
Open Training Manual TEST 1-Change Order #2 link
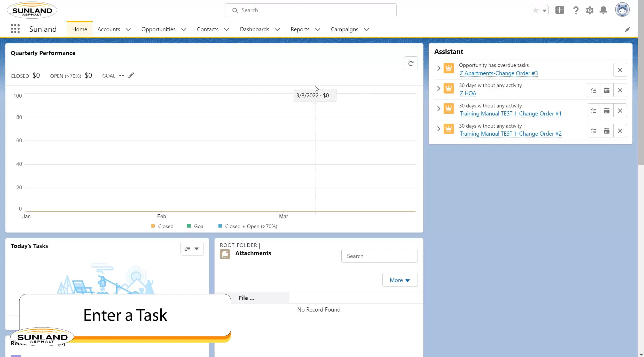click(511, 134)
